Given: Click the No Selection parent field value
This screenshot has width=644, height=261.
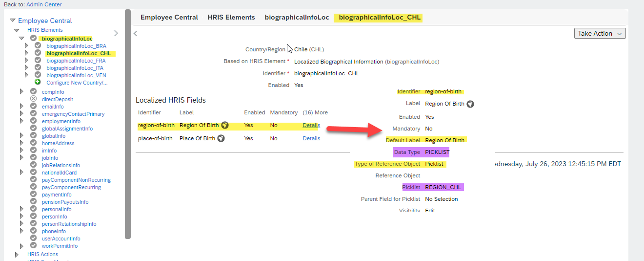Looking at the screenshot, I should coord(442,199).
